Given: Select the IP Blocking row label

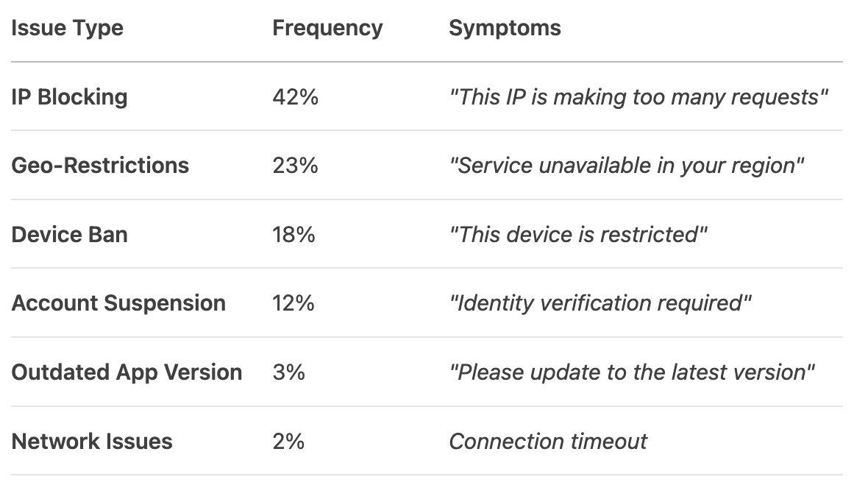Looking at the screenshot, I should [69, 97].
